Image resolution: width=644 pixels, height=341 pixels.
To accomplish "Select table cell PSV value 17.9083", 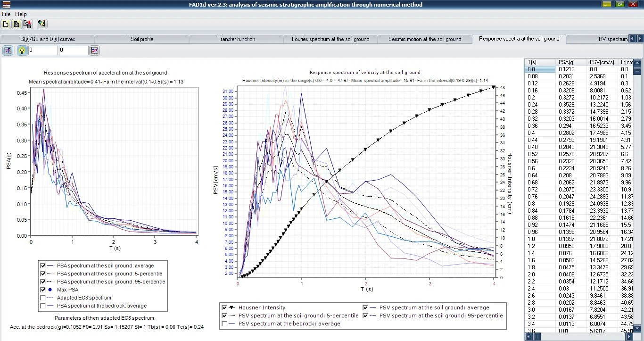I will pyautogui.click(x=603, y=246).
